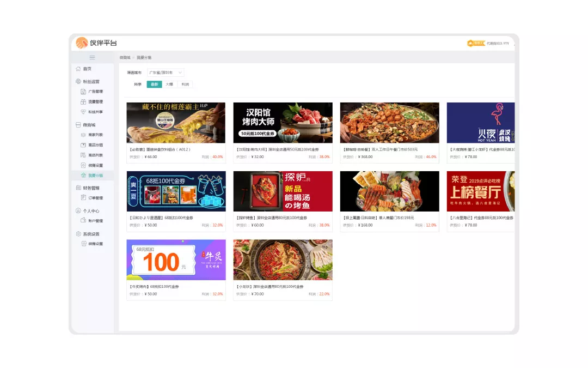Click the 商家列表 layers icon
The width and height of the screenshot is (588, 368).
click(x=83, y=135)
